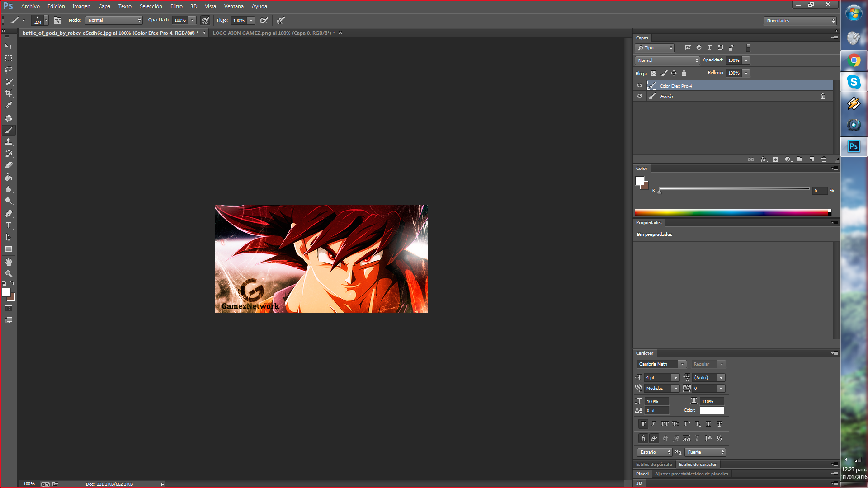Select the Zoom tool
The height and width of the screenshot is (488, 868).
coord(9,274)
